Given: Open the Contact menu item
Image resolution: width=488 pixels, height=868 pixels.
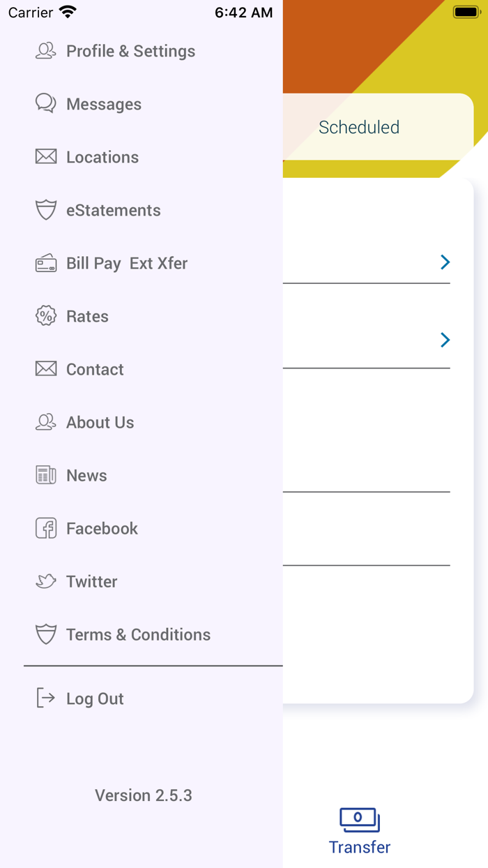Looking at the screenshot, I should [x=95, y=369].
